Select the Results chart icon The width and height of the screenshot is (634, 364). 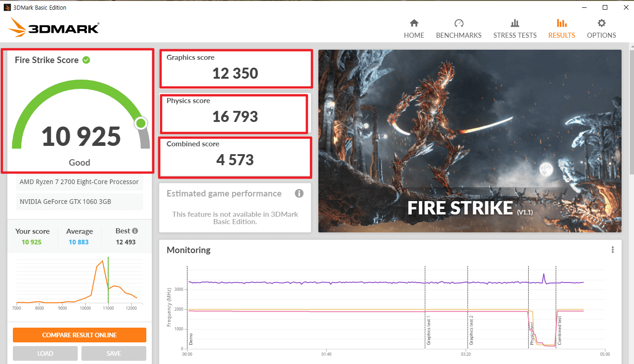point(562,23)
